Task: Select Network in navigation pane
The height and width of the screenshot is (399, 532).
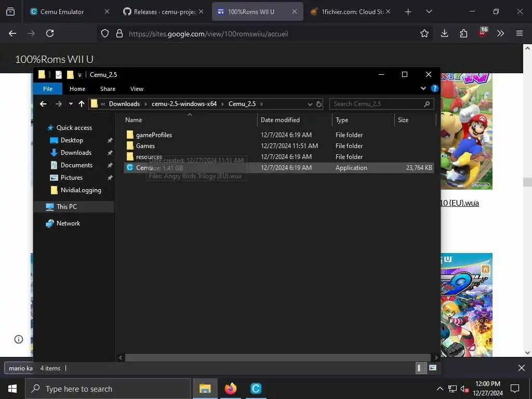Action: pos(68,223)
